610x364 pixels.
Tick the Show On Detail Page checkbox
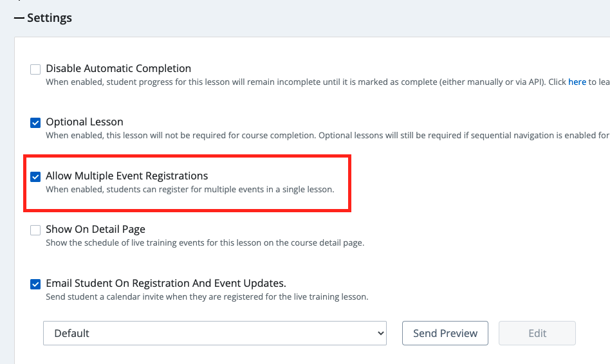[x=35, y=230]
